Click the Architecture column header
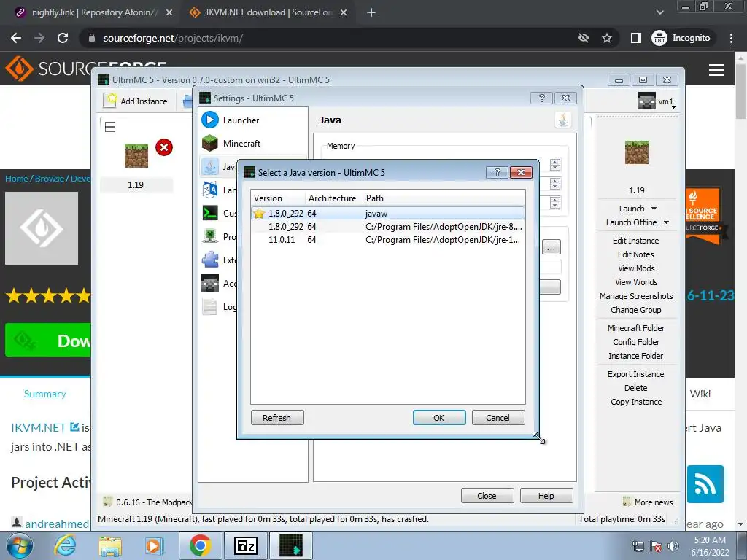This screenshot has width=747, height=560. 333,198
